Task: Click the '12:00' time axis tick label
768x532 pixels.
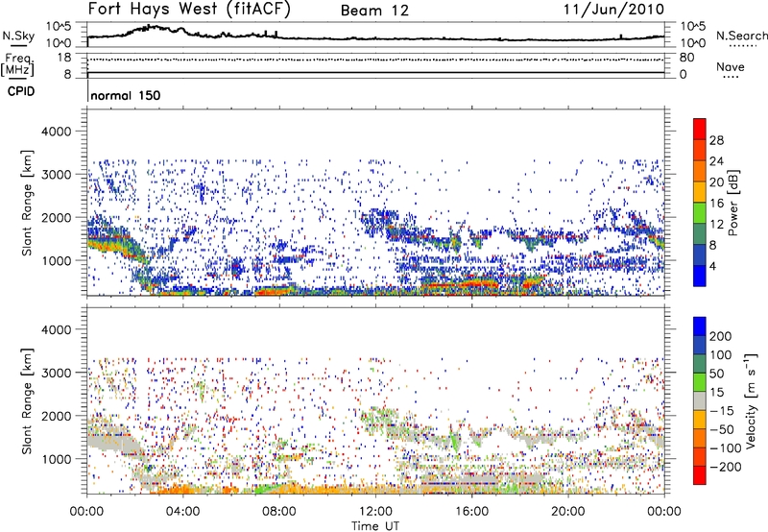Action: click(x=375, y=512)
